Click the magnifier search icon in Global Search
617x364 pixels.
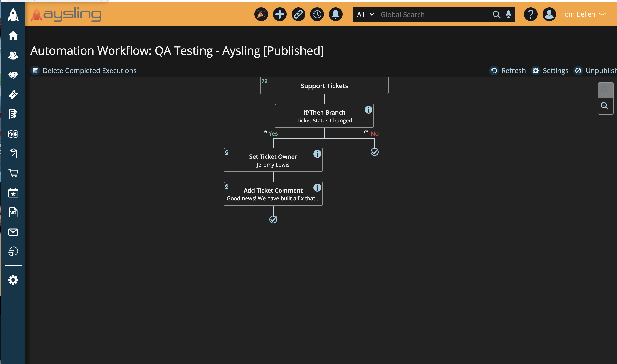[x=496, y=15]
